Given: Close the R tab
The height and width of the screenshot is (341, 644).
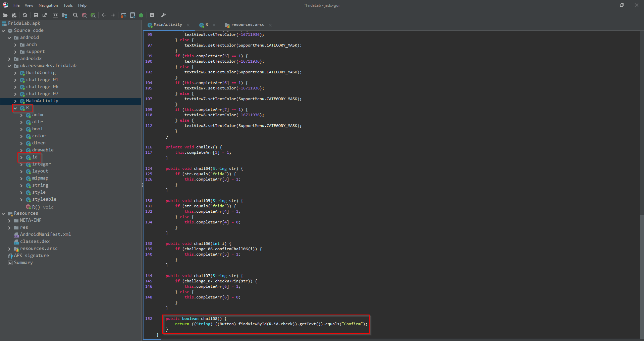Looking at the screenshot, I should coord(214,25).
